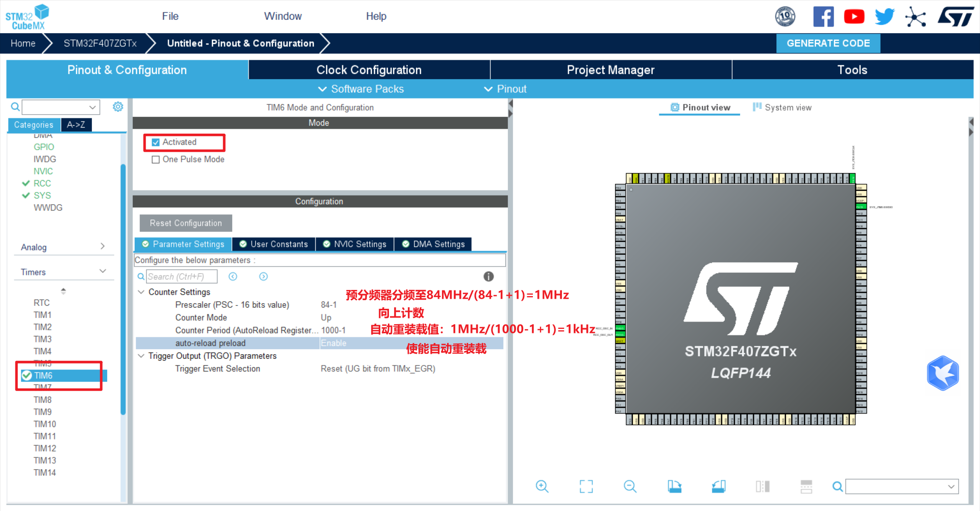Zoom in on the chip pinout
Viewport: 980px width, 511px height.
point(542,486)
